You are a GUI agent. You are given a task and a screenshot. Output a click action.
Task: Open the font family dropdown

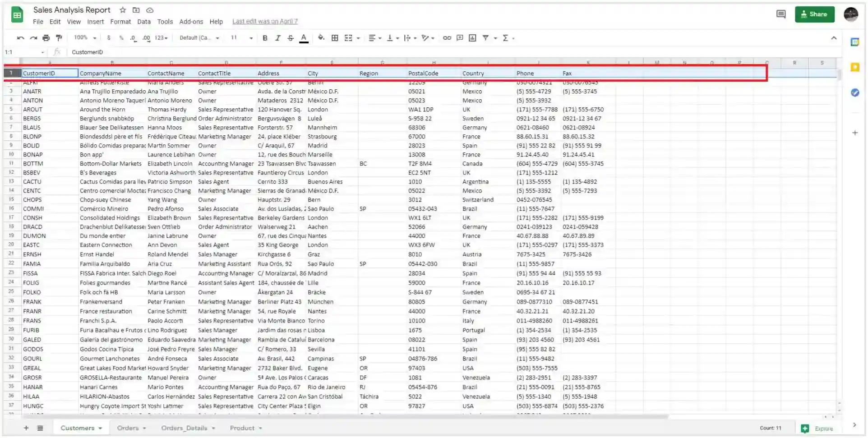[x=199, y=38]
